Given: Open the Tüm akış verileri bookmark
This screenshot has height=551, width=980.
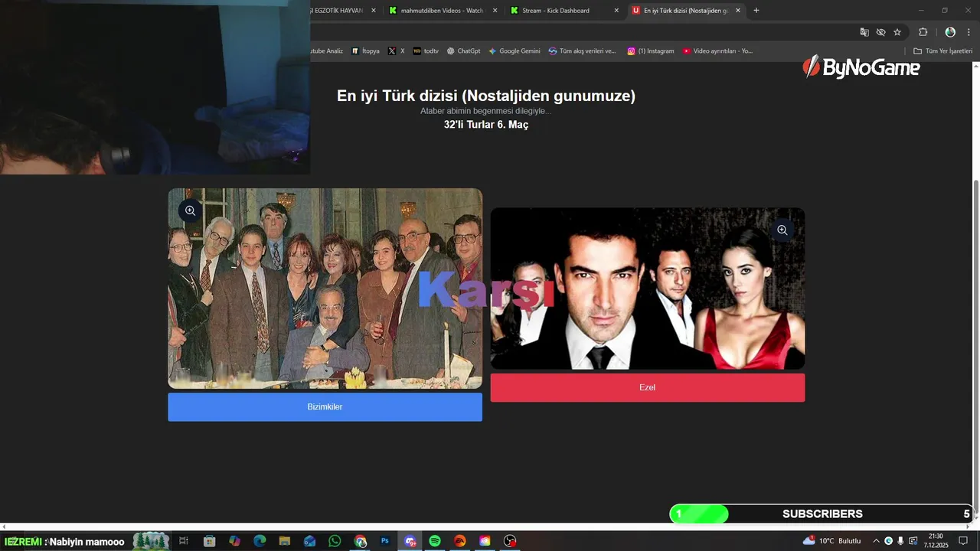Looking at the screenshot, I should point(582,51).
